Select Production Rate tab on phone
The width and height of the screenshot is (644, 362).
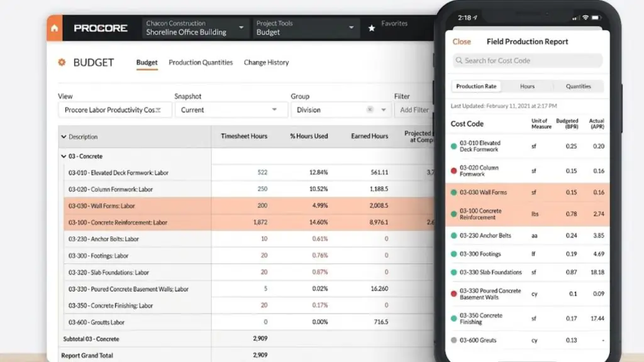(x=477, y=86)
